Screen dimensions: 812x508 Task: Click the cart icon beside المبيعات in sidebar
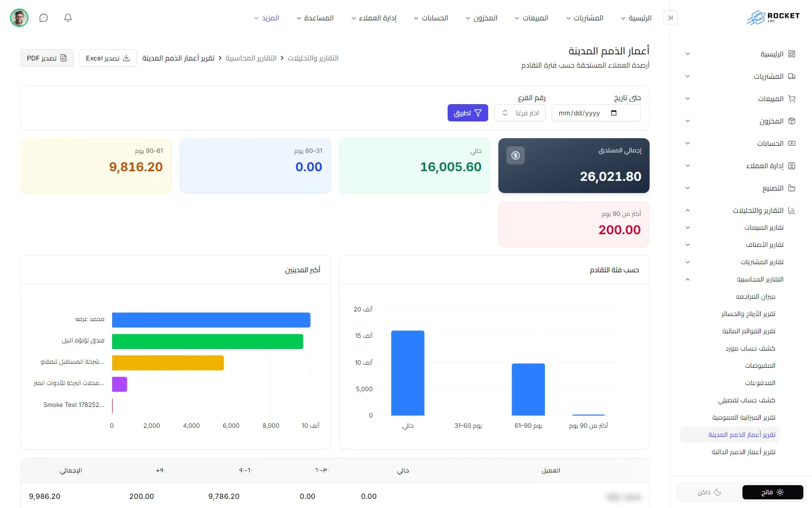[x=792, y=99]
